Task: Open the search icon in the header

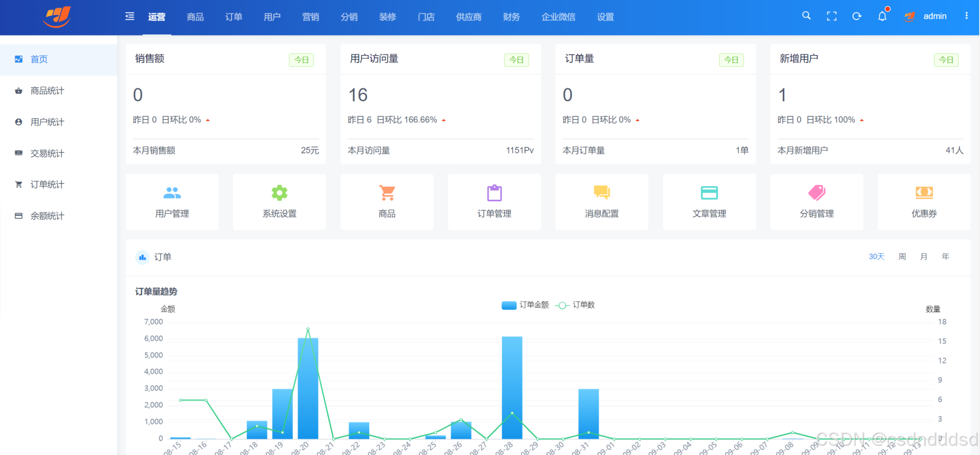Action: (x=806, y=16)
